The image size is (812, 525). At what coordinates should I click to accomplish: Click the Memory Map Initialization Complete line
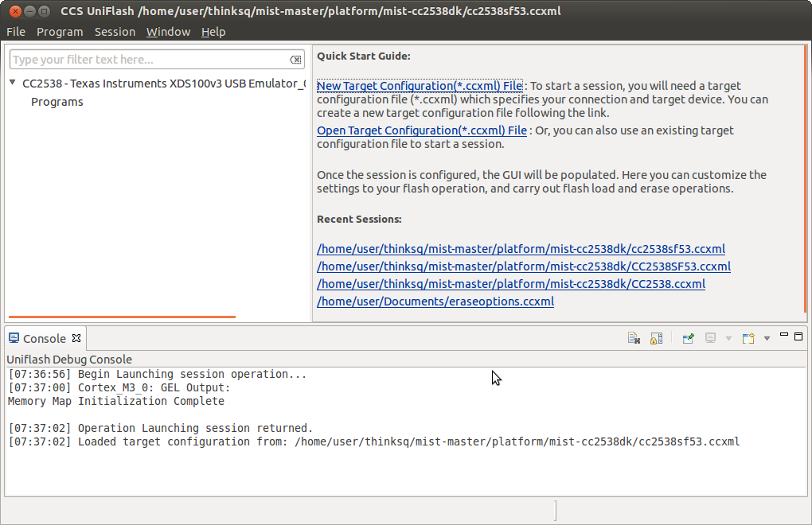(x=116, y=401)
